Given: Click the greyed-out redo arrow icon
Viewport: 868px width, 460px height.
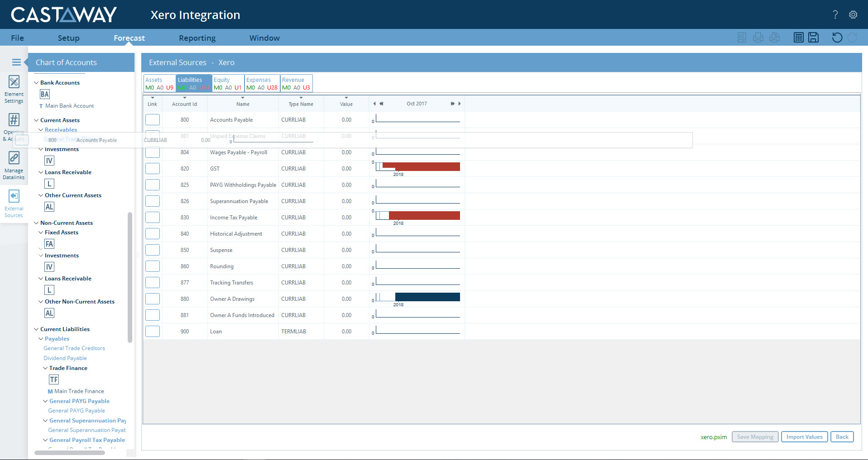Looking at the screenshot, I should click(x=853, y=38).
